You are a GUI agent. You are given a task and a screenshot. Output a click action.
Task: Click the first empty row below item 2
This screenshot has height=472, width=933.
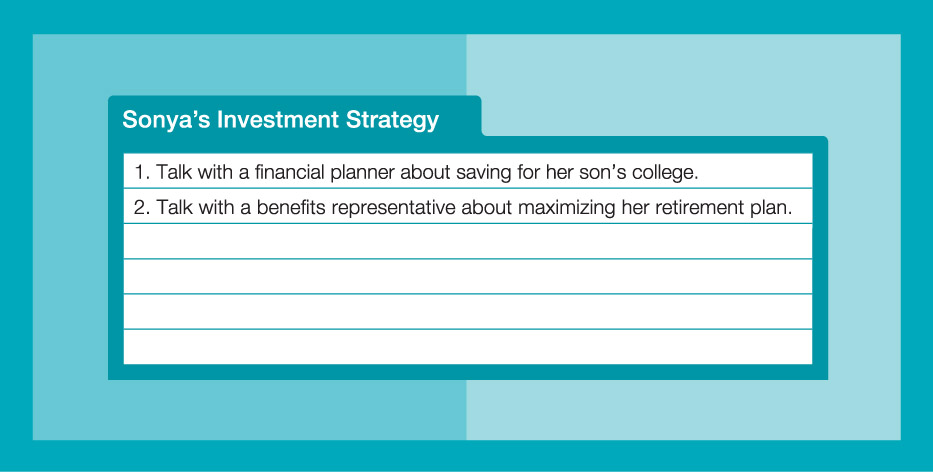[x=467, y=242]
